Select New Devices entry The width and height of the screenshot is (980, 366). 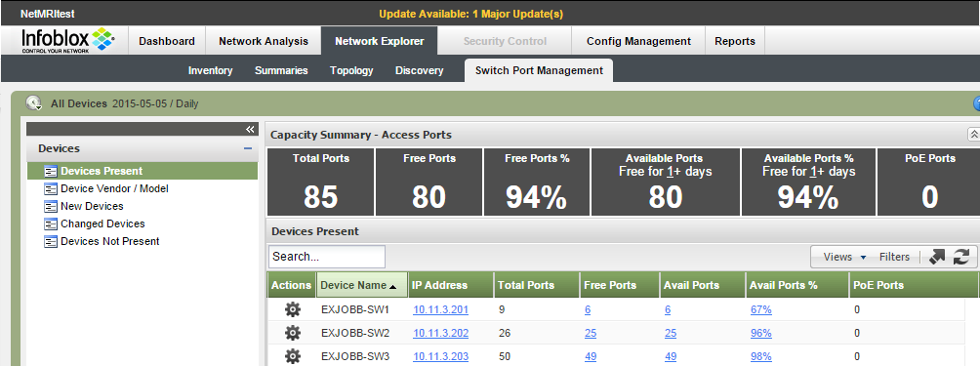[92, 206]
